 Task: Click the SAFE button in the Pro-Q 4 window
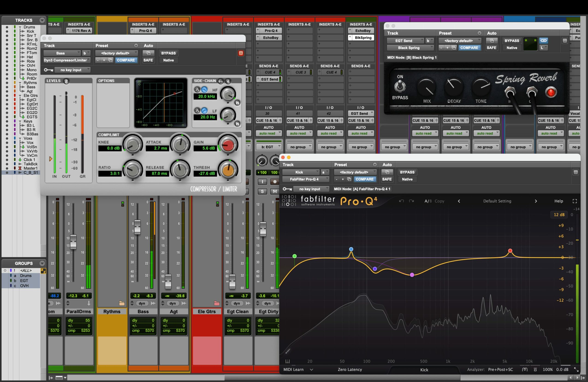click(x=387, y=179)
